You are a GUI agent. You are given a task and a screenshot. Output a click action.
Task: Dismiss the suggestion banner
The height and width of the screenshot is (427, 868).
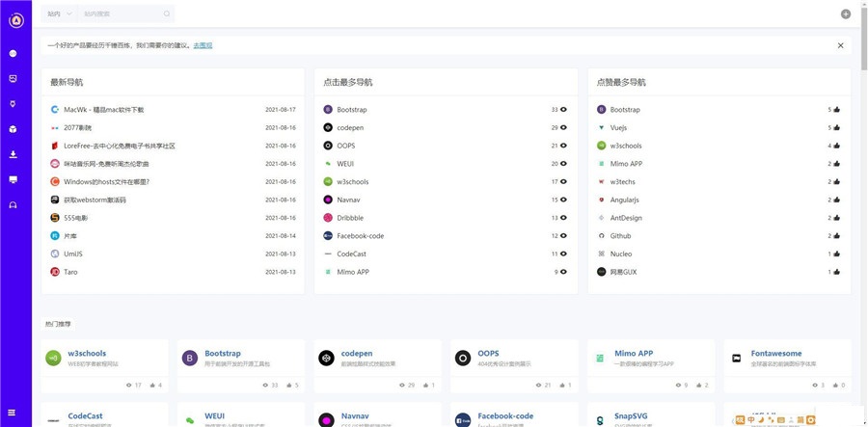840,45
